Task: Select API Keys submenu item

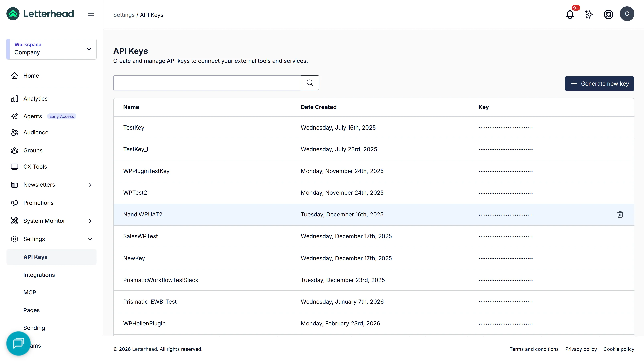Action: coord(52,257)
